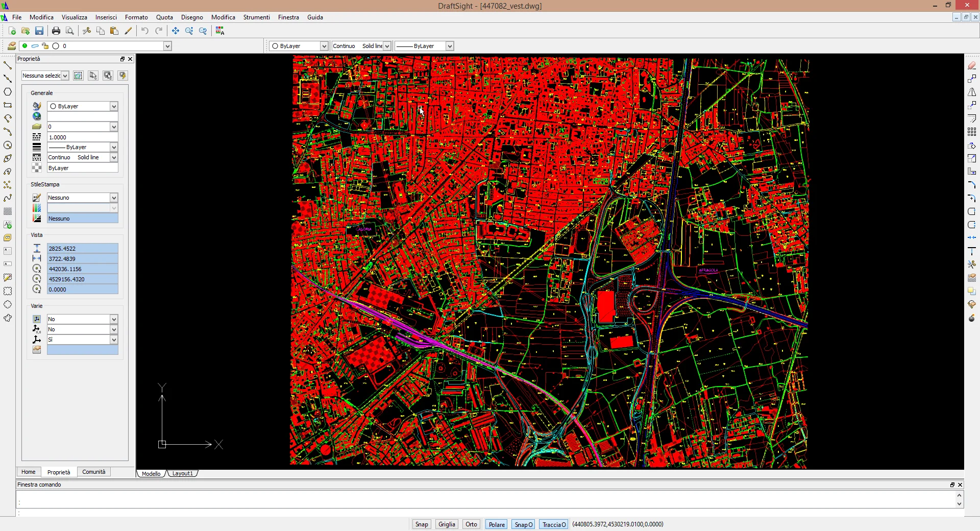980x531 pixels.
Task: Click the Paste clipboard icon
Action: point(114,31)
